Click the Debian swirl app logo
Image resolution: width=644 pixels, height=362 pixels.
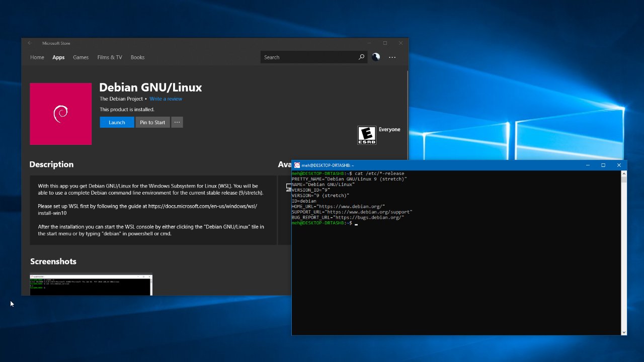point(60,114)
